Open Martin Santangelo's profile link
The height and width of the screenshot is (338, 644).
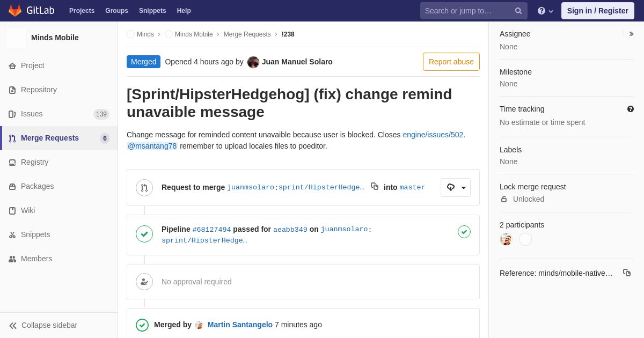tap(240, 325)
